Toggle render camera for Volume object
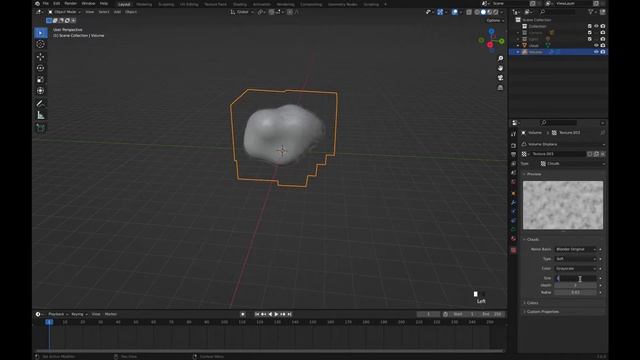Image resolution: width=640 pixels, height=360 pixels. pyautogui.click(x=603, y=52)
